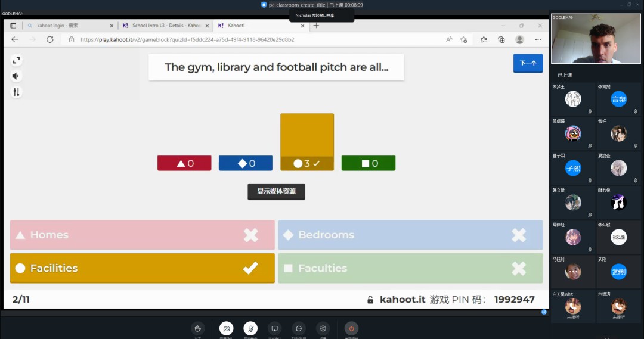Click the red power button to leave class
Image resolution: width=644 pixels, height=339 pixels.
[351, 328]
